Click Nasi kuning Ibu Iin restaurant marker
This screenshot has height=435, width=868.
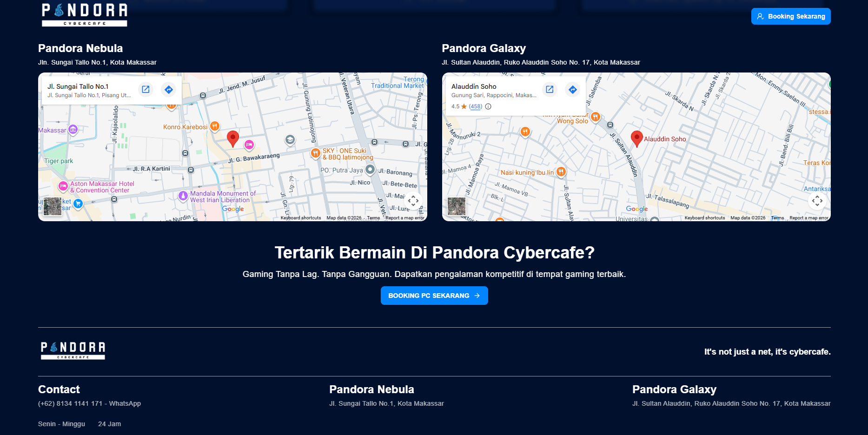(561, 171)
